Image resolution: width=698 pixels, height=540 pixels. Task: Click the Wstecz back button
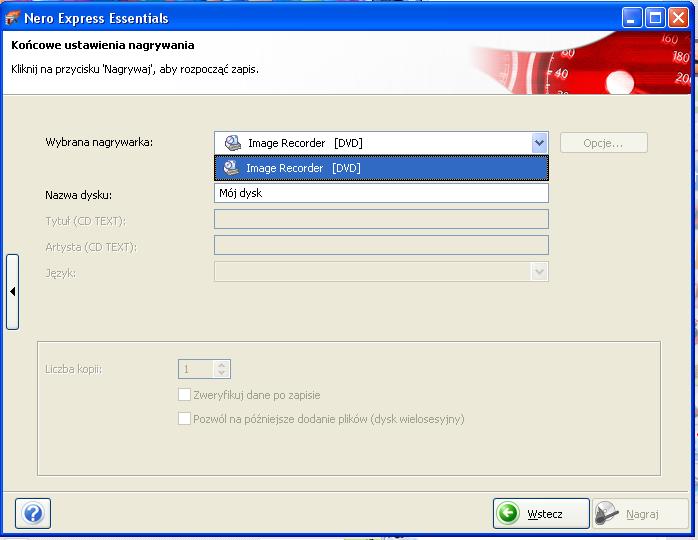[x=541, y=513]
